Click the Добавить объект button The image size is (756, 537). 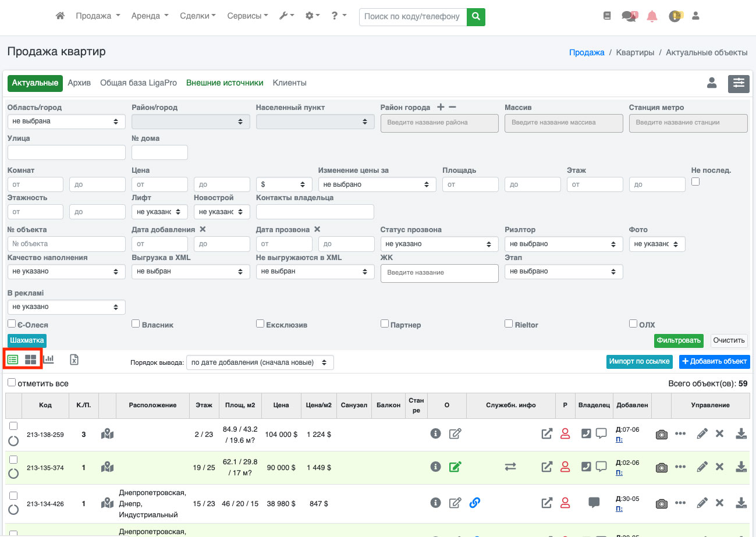click(714, 361)
